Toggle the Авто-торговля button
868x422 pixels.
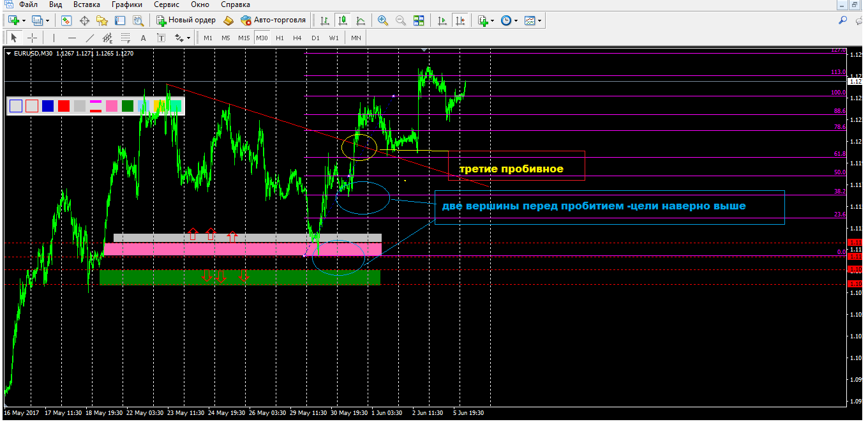click(x=273, y=20)
